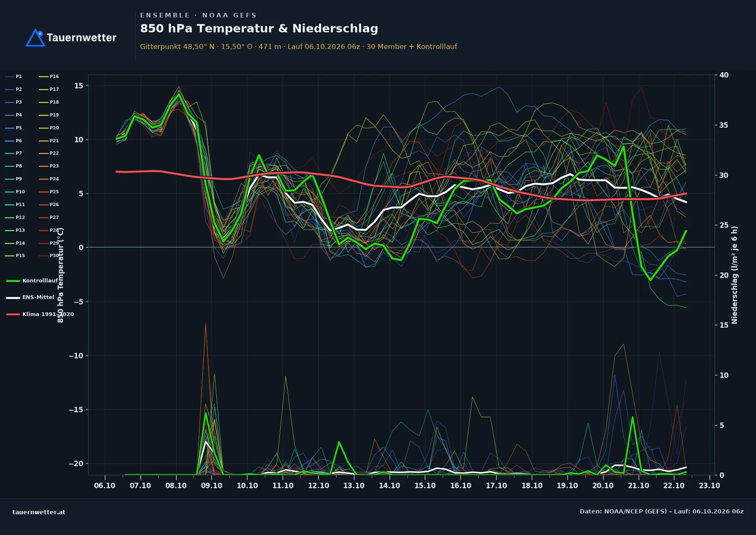The height and width of the screenshot is (535, 756).
Task: Click the 40 value on precipitation axis
Action: tap(724, 75)
